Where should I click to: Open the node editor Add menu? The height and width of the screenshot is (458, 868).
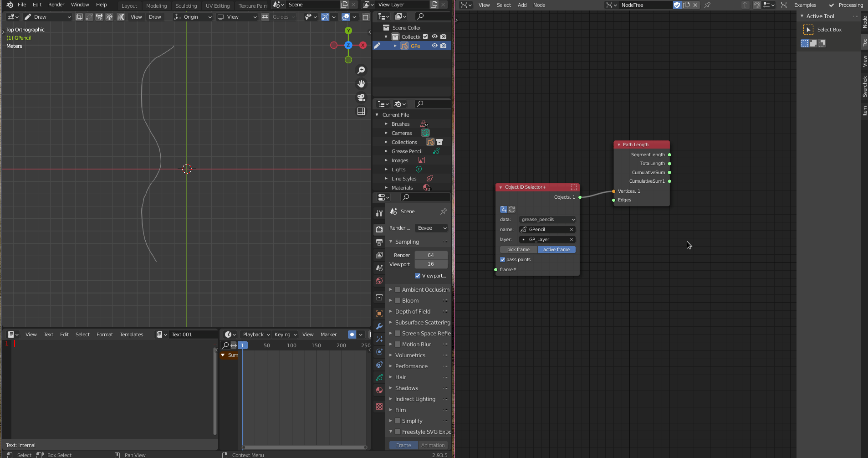point(522,5)
